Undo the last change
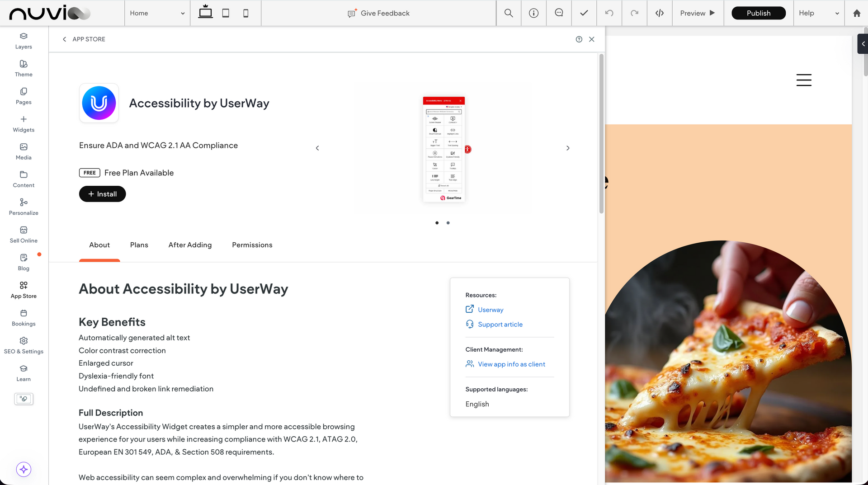This screenshot has width=868, height=485. point(609,13)
